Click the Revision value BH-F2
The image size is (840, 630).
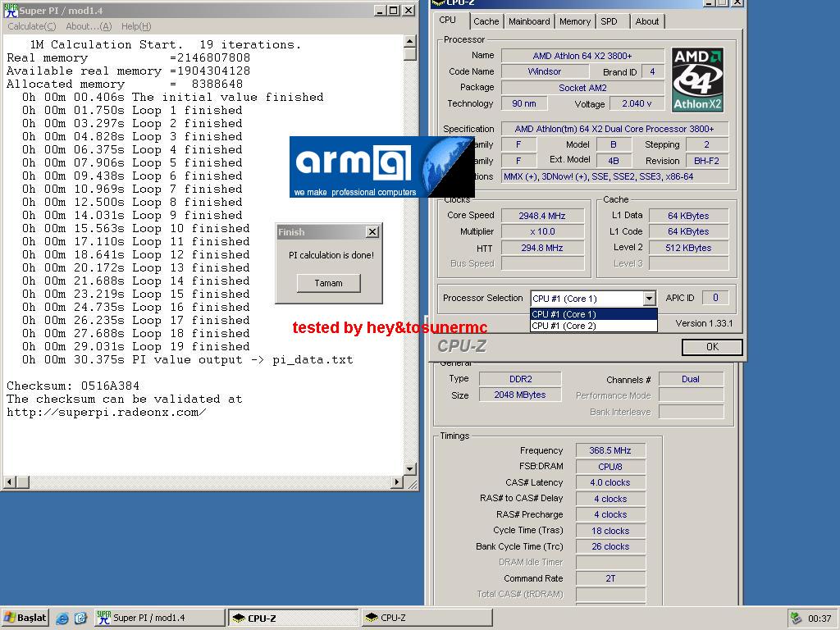tap(706, 161)
